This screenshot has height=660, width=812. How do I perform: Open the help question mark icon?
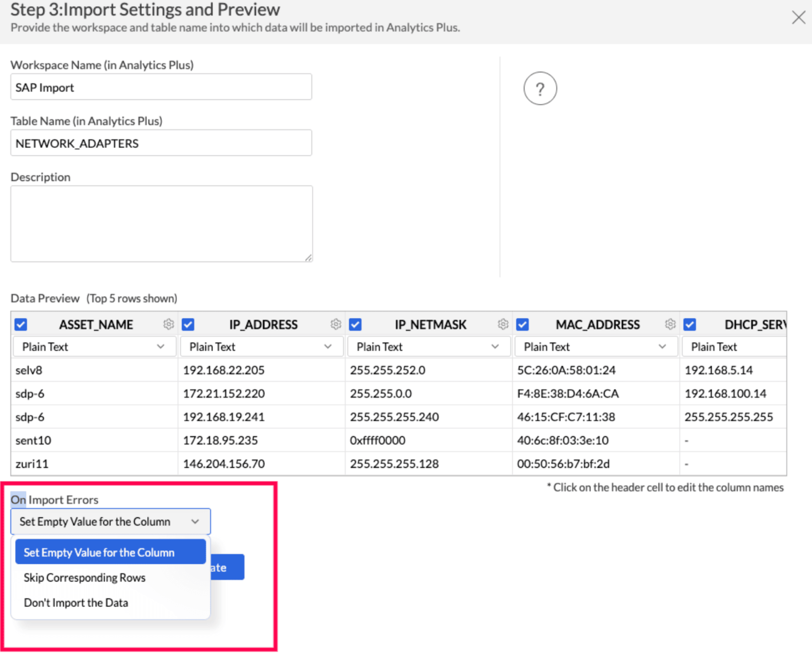point(540,88)
